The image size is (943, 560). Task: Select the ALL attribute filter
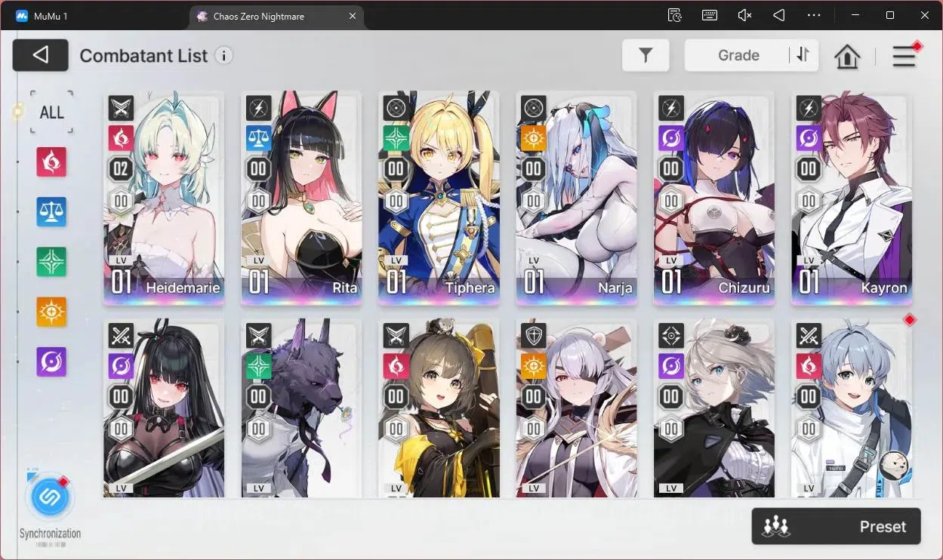[52, 112]
